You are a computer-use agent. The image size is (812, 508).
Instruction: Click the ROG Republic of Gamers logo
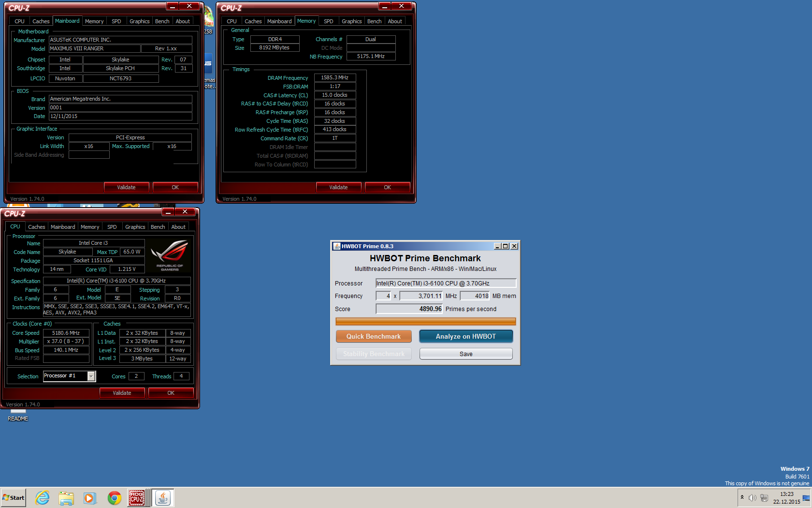[170, 255]
